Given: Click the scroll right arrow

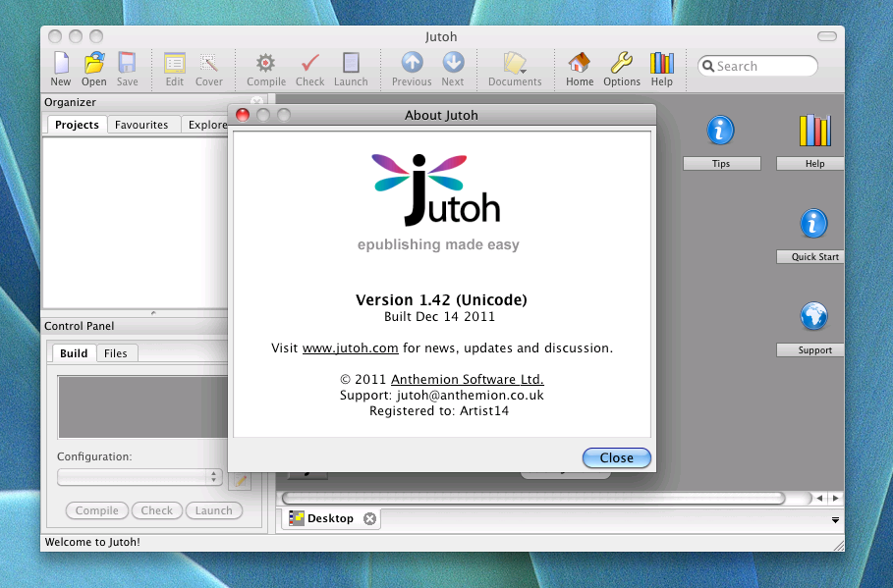Looking at the screenshot, I should point(835,498).
